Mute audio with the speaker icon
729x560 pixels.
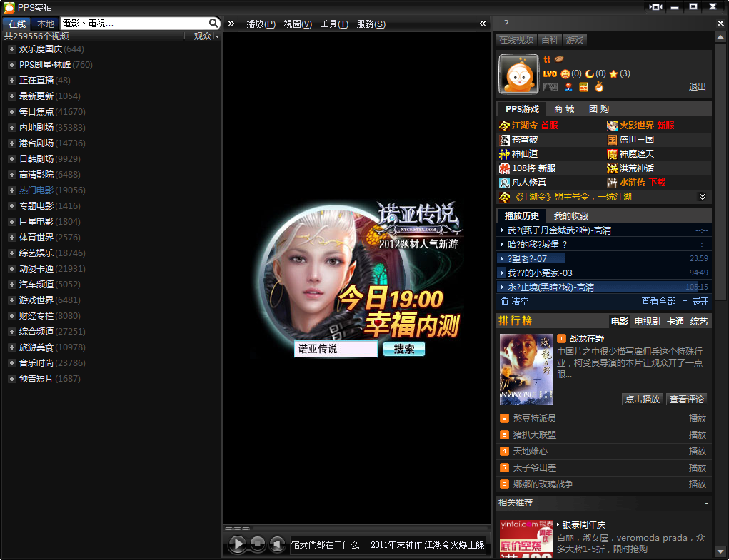278,544
